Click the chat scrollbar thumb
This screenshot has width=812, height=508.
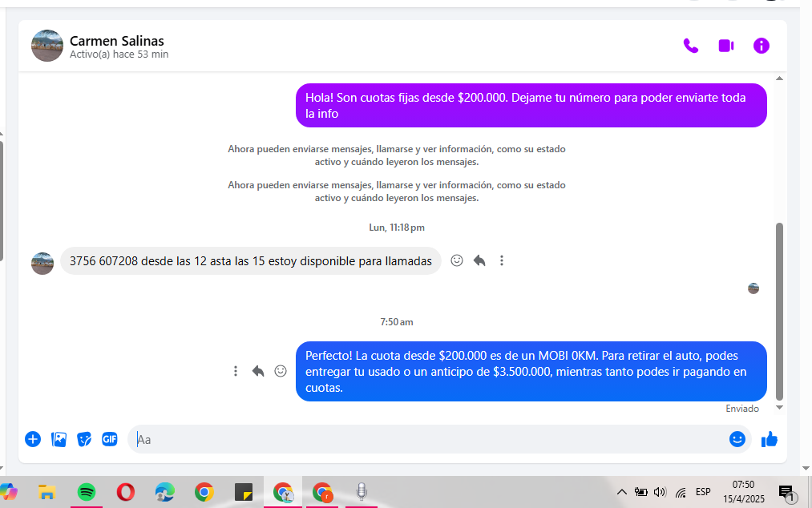779,311
